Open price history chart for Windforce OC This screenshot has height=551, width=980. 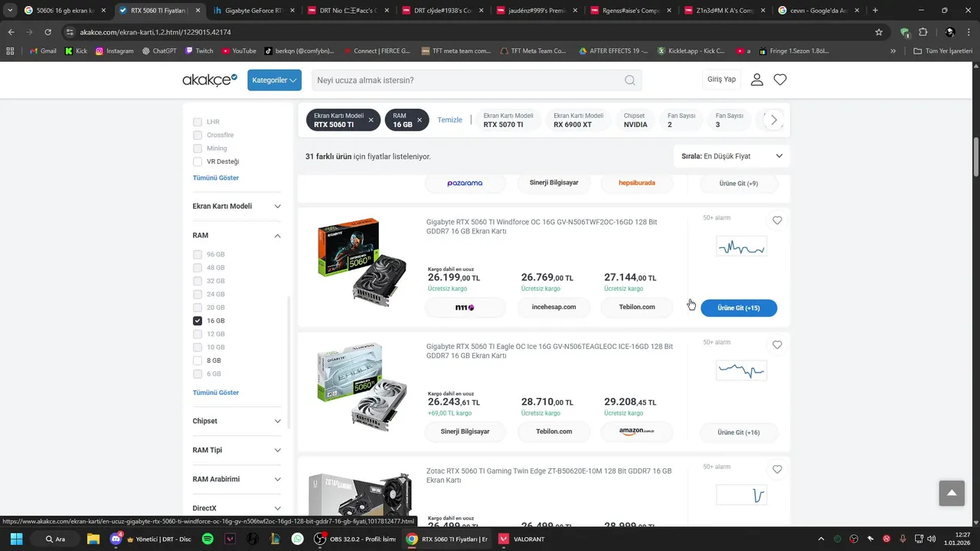[741, 246]
